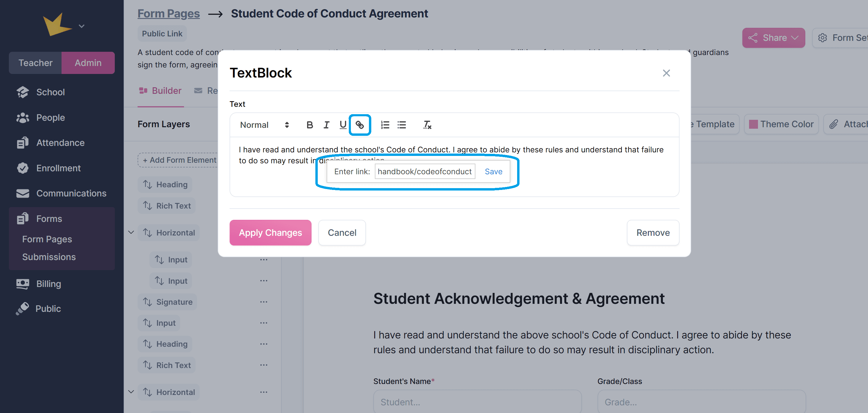Click the insert link icon
Viewport: 868px width, 413px height.
[359, 125]
